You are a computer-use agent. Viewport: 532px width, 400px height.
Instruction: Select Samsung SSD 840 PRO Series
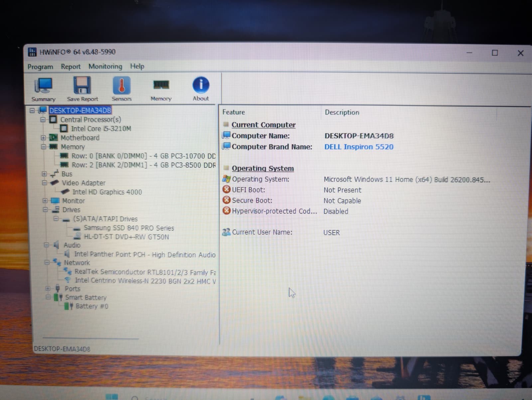tap(129, 228)
